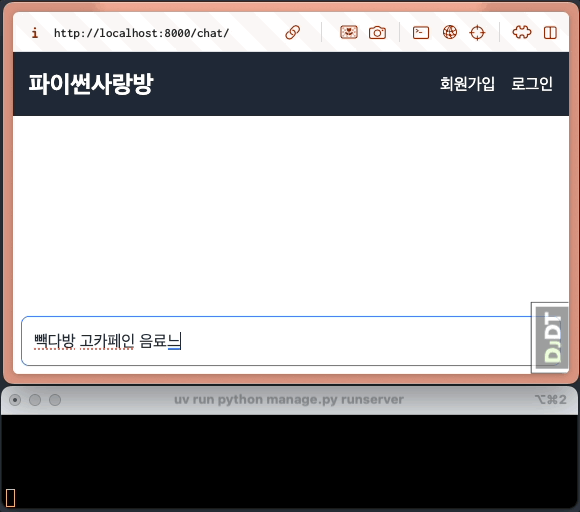Activate the crosshair element picker

pyautogui.click(x=477, y=33)
